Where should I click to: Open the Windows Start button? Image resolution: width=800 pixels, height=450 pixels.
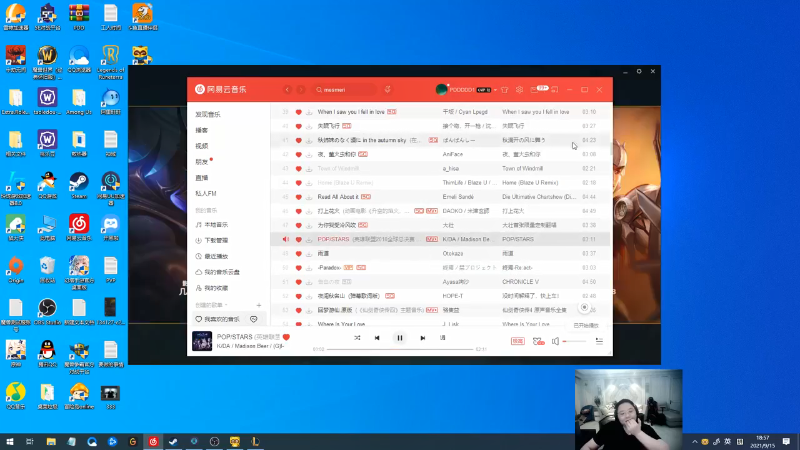click(10, 442)
